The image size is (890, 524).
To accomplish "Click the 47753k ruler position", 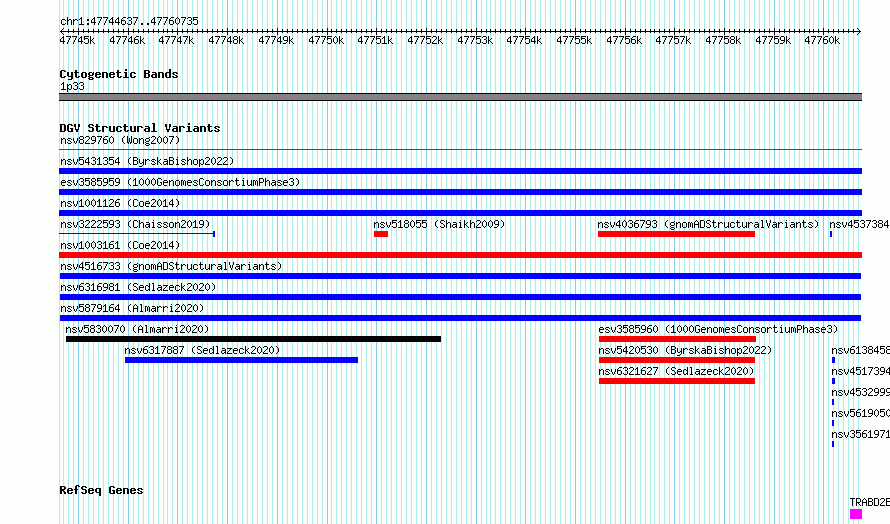I will [x=475, y=40].
